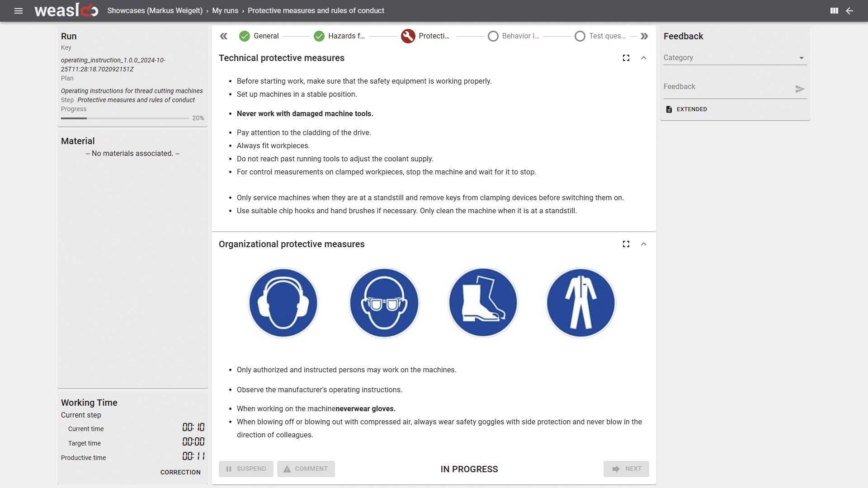This screenshot has height=488, width=868.
Task: Click the SUSPEND button
Action: 246,469
